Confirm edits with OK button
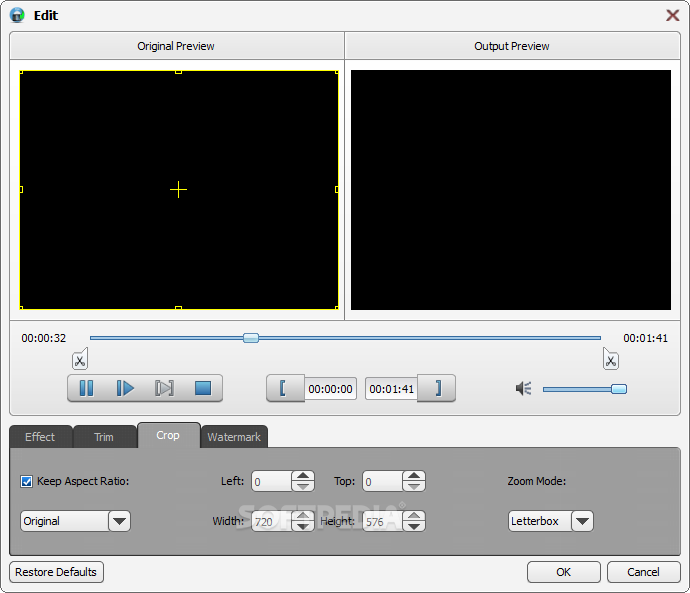The height and width of the screenshot is (593, 690). pos(564,572)
